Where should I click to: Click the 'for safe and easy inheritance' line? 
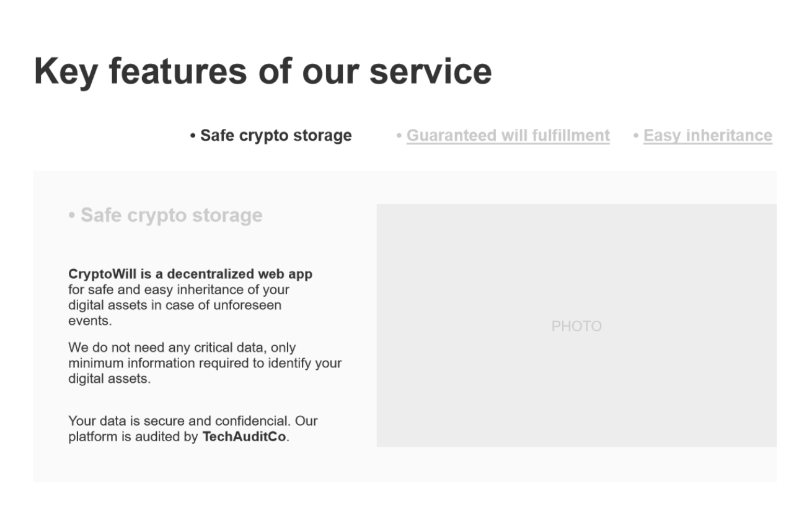click(179, 290)
